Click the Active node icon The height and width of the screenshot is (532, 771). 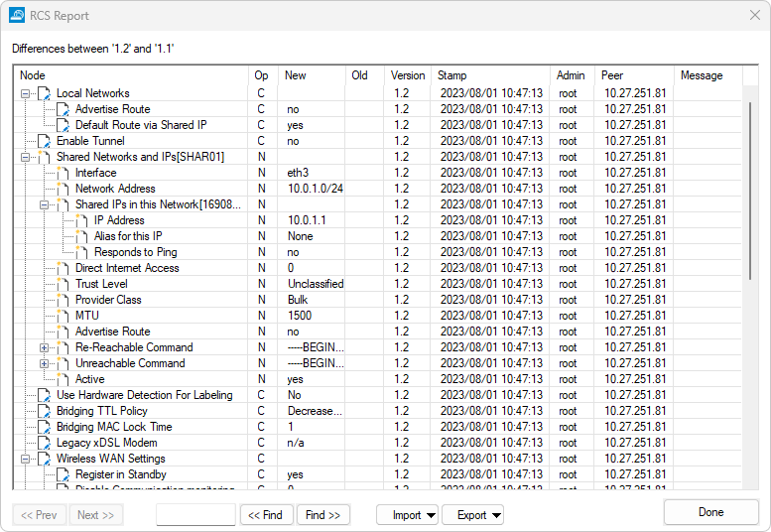63,379
